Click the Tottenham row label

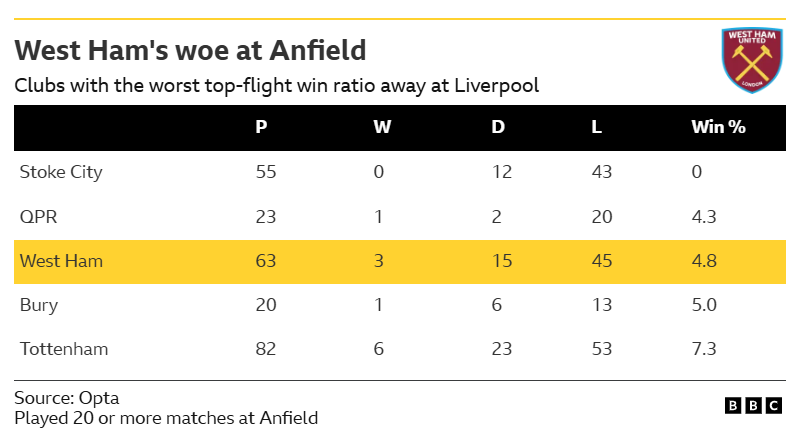64,349
